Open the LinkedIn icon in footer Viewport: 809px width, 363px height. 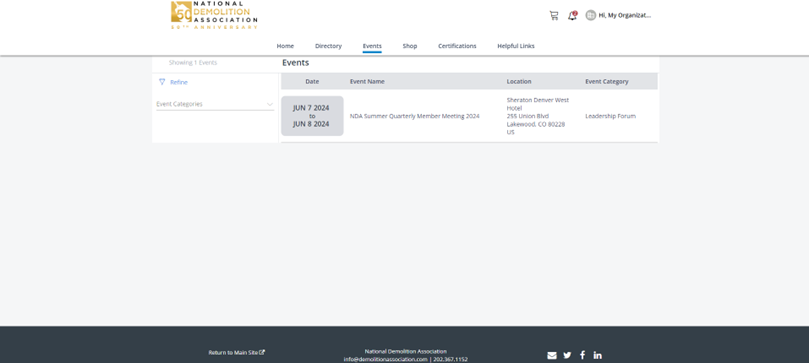(x=597, y=355)
